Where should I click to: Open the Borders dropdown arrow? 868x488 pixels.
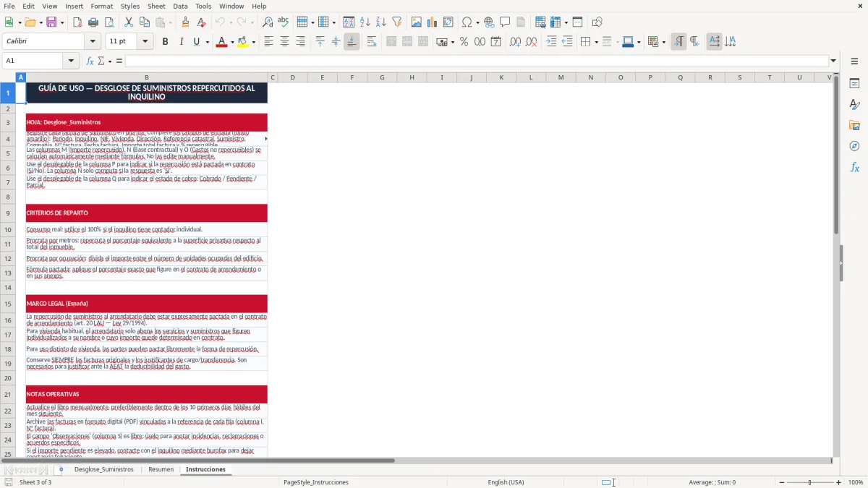coord(596,42)
